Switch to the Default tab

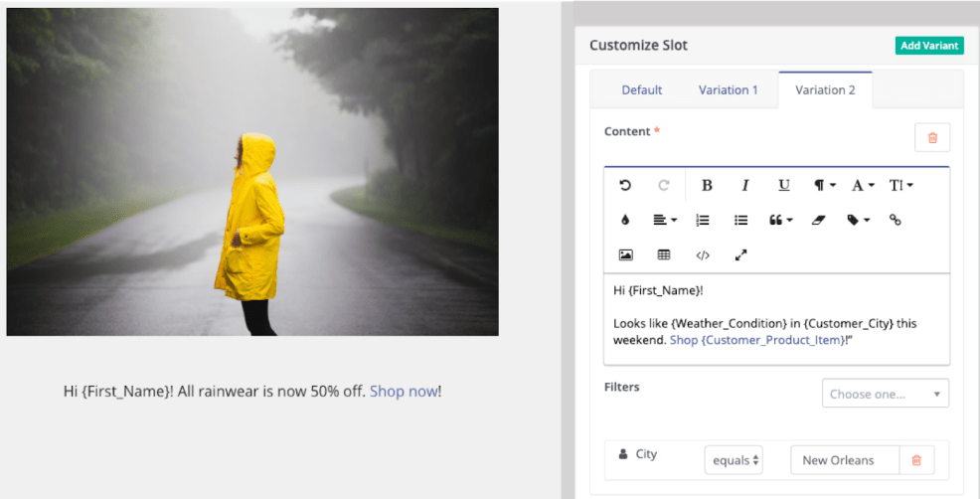(641, 90)
